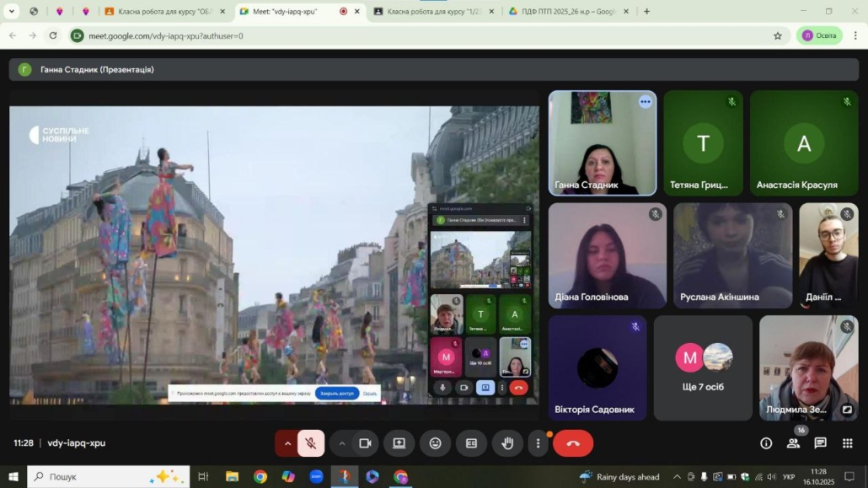Open the activities grid icon
Viewport: 868px width, 488px height.
point(848,443)
